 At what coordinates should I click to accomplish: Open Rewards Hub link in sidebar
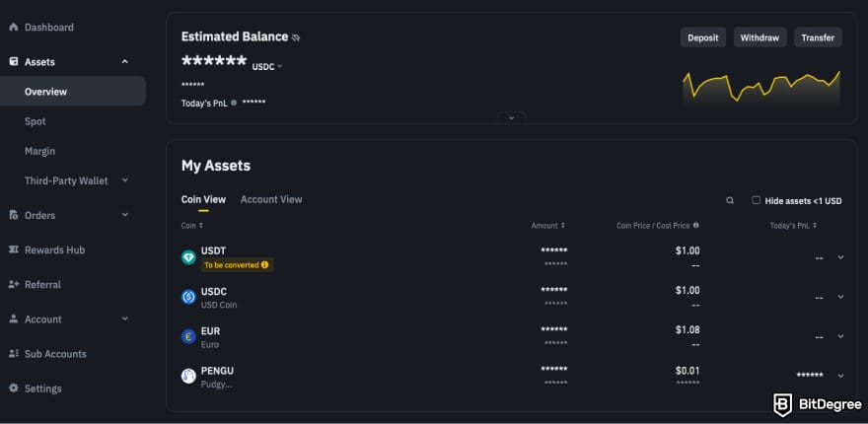click(55, 250)
